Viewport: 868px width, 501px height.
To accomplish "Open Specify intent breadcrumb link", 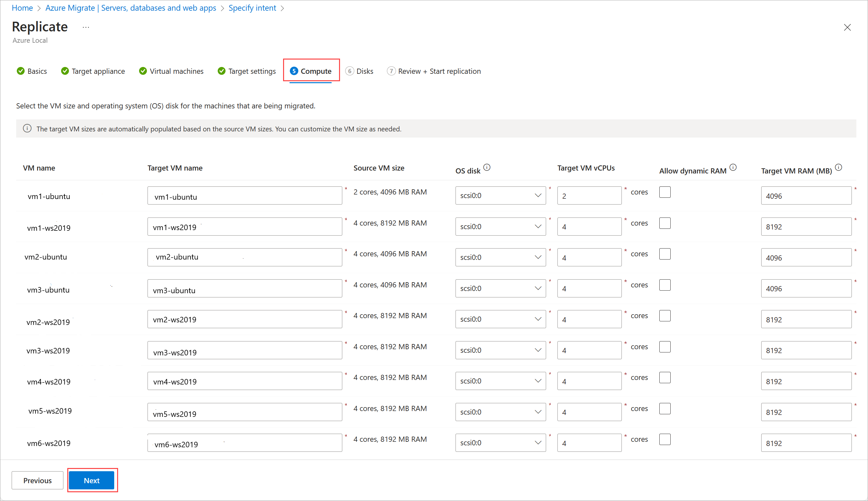I will [x=252, y=8].
